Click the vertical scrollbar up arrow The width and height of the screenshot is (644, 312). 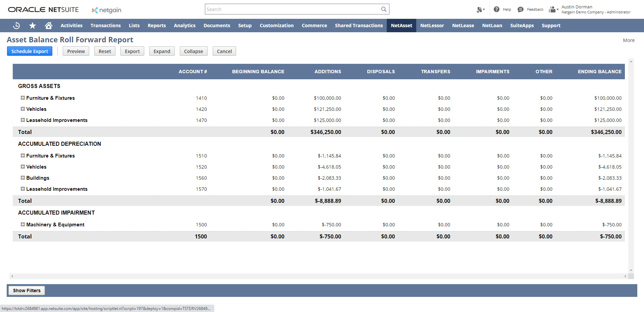pos(631,61)
